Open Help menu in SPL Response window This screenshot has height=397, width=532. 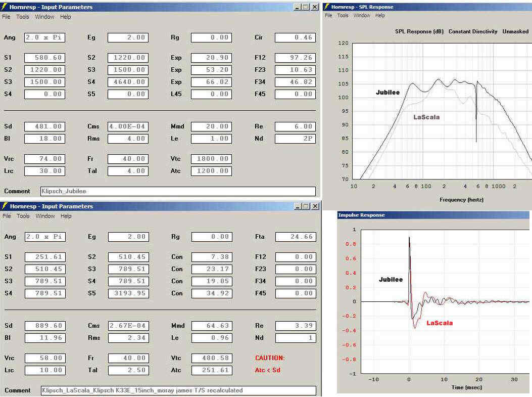pyautogui.click(x=380, y=16)
